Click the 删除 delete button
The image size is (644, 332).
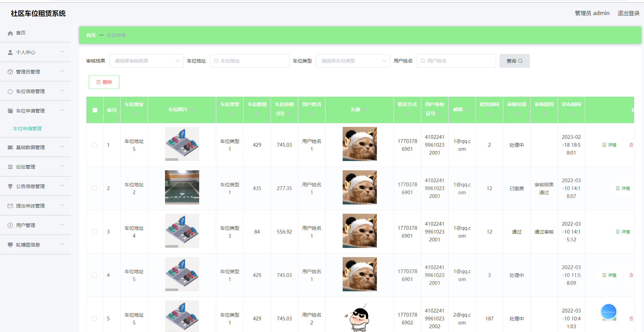pyautogui.click(x=104, y=82)
